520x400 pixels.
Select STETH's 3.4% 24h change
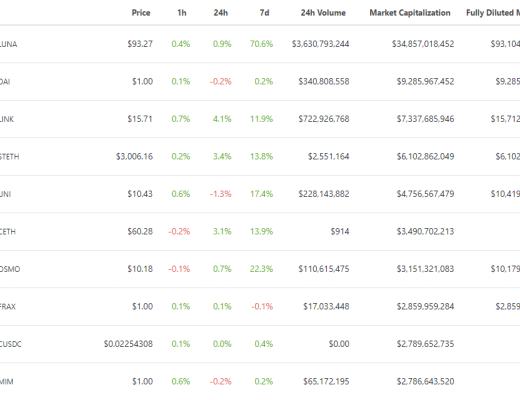tap(222, 156)
